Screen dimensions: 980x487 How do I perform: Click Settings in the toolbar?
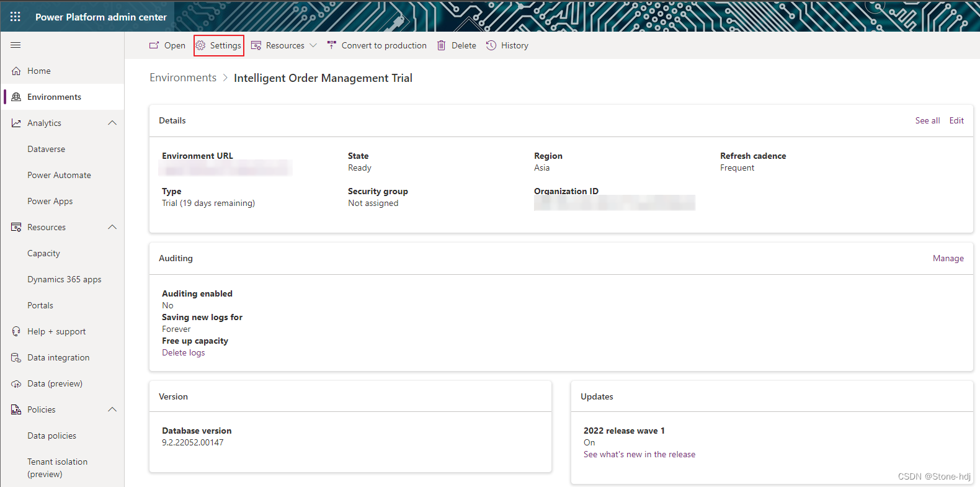(x=219, y=45)
